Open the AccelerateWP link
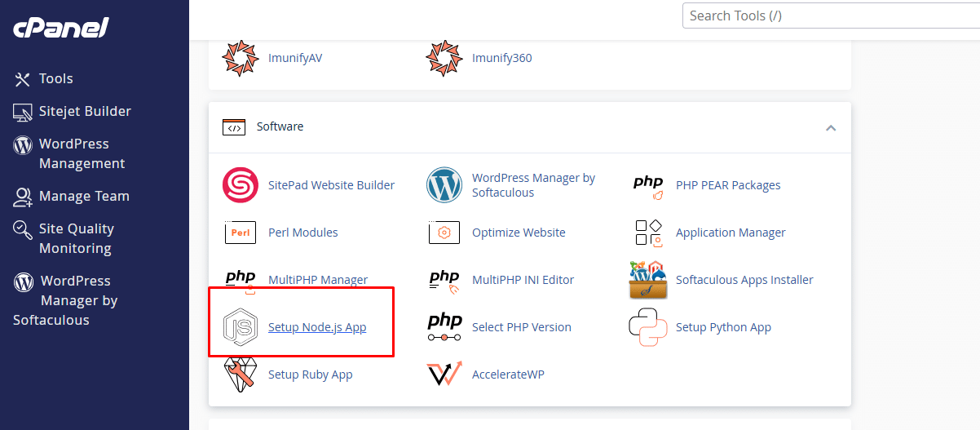 pyautogui.click(x=508, y=375)
